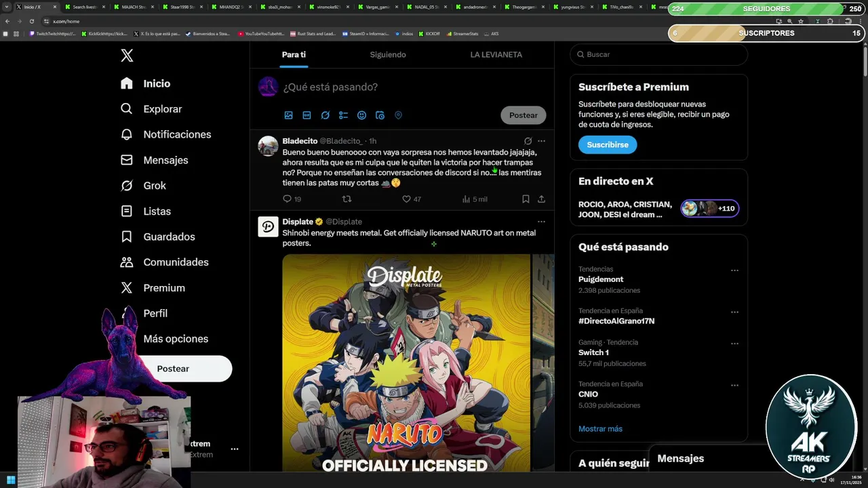The width and height of the screenshot is (868, 488).
Task: Open the Switch 1 trend
Action: coord(593,352)
